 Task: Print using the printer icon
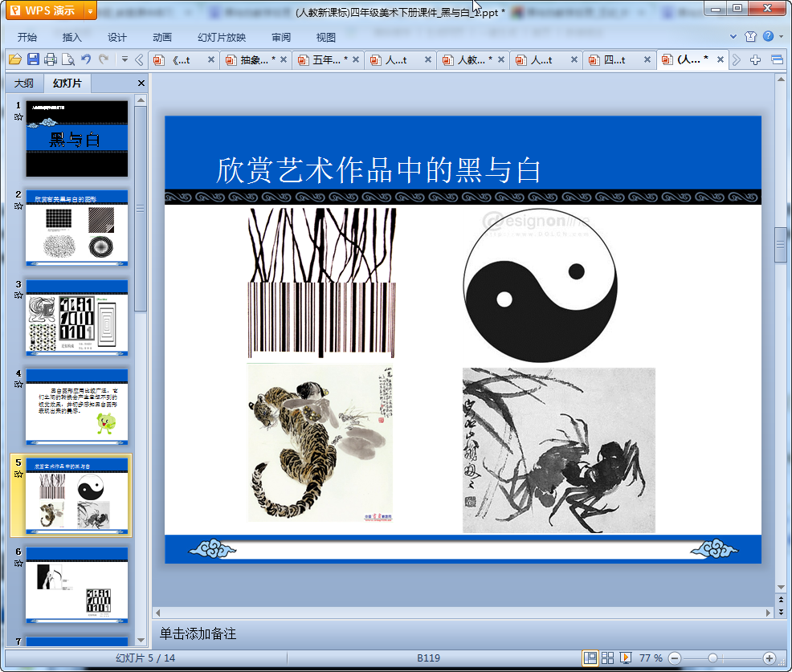[51, 59]
